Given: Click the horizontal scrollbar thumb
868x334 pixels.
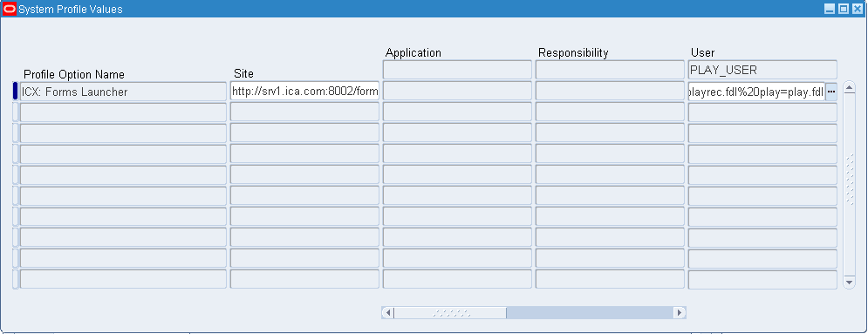Looking at the screenshot, I should point(450,313).
